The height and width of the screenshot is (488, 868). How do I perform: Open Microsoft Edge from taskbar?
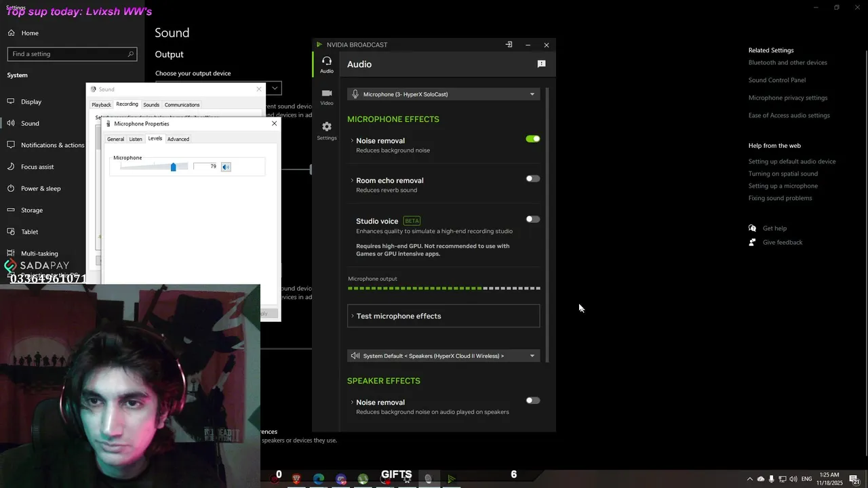pyautogui.click(x=319, y=479)
